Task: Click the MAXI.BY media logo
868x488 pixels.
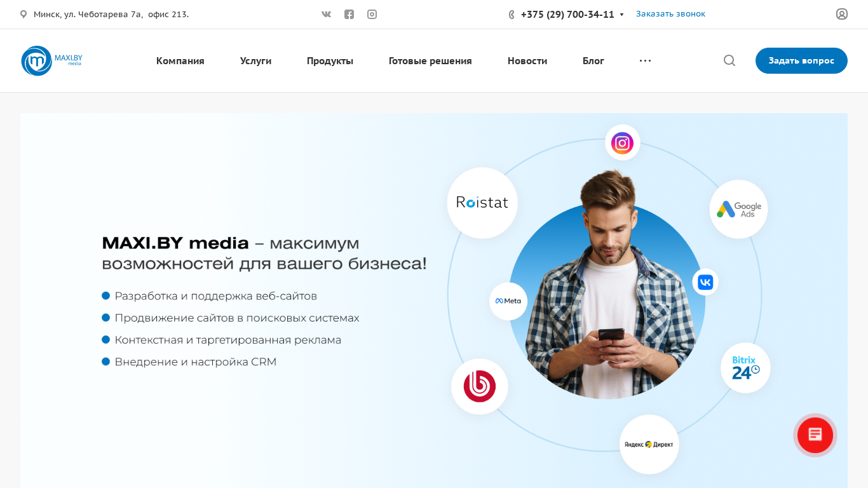Action: [x=51, y=61]
